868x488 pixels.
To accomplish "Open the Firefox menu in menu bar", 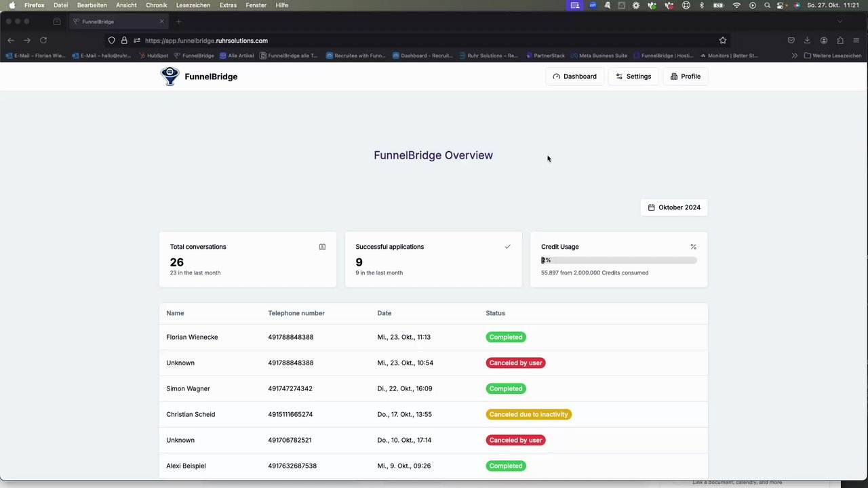I will point(35,5).
